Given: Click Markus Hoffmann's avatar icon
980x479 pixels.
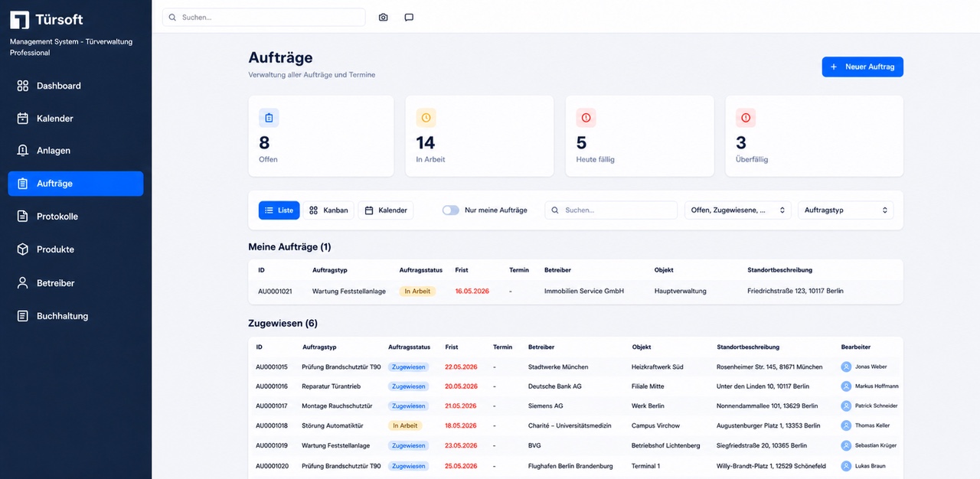Looking at the screenshot, I should [x=846, y=386].
